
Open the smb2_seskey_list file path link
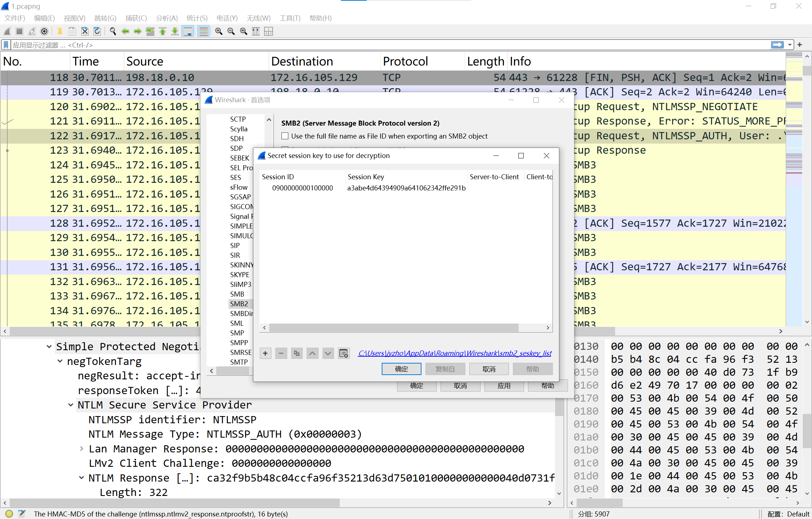pyautogui.click(x=455, y=353)
